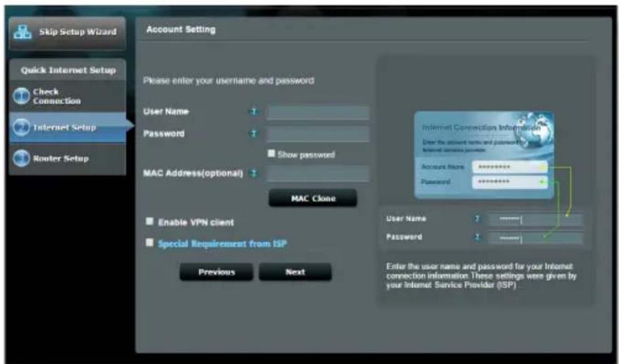Check Special Requirement from ISP box
This screenshot has width=619, height=364.
pyautogui.click(x=149, y=242)
